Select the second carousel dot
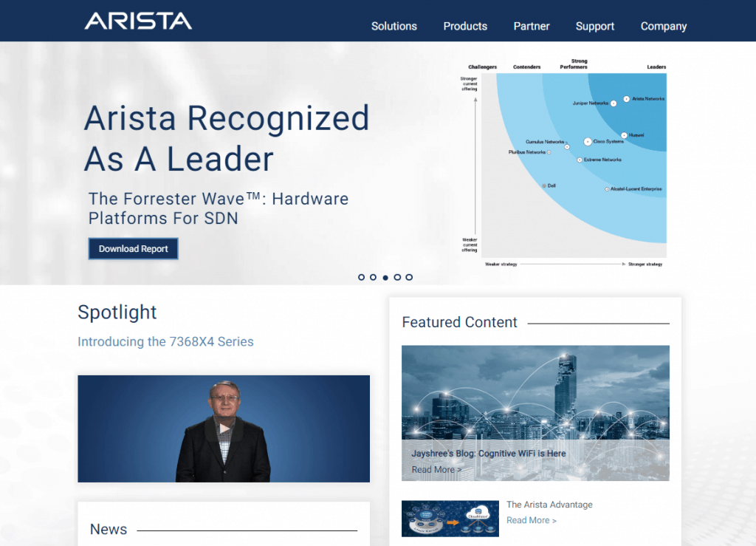Screen dimensions: 756x546 coord(373,277)
